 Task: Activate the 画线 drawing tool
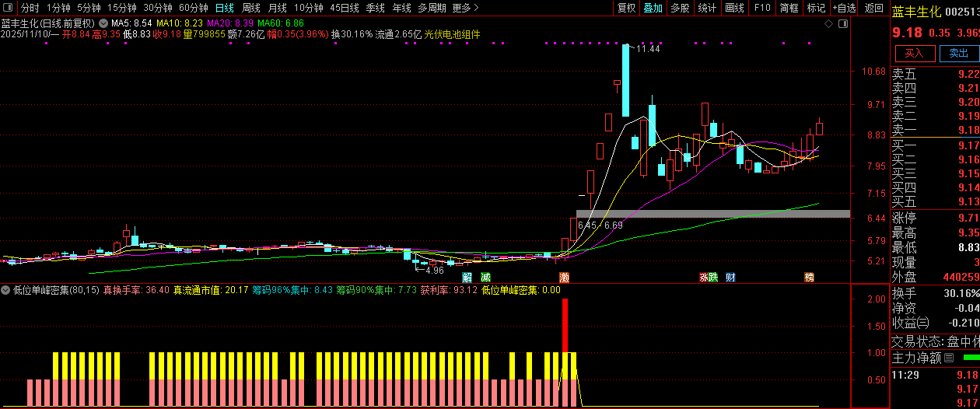pyautogui.click(x=734, y=8)
